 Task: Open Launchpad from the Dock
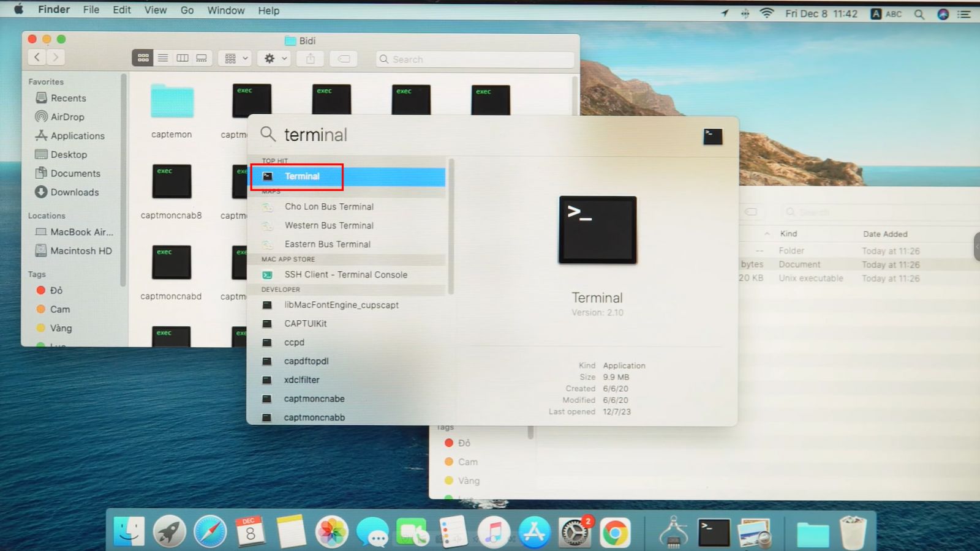(x=170, y=531)
